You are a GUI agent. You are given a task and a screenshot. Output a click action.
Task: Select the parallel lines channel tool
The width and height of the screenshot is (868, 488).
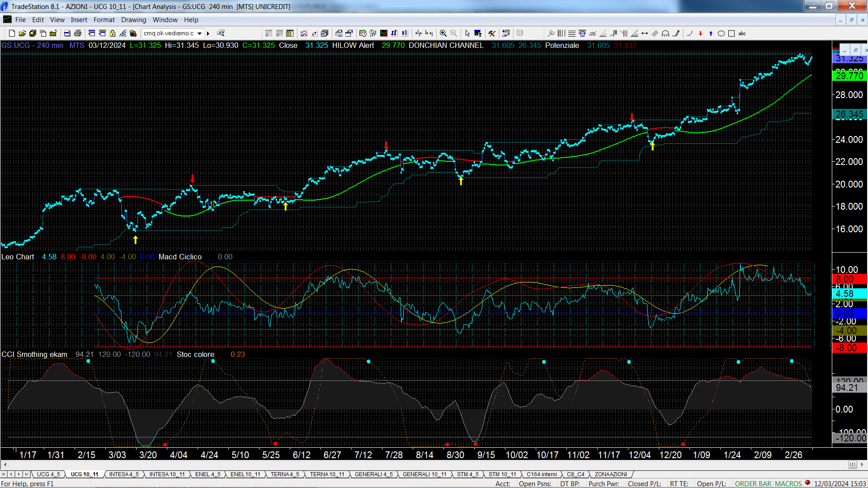click(x=655, y=33)
